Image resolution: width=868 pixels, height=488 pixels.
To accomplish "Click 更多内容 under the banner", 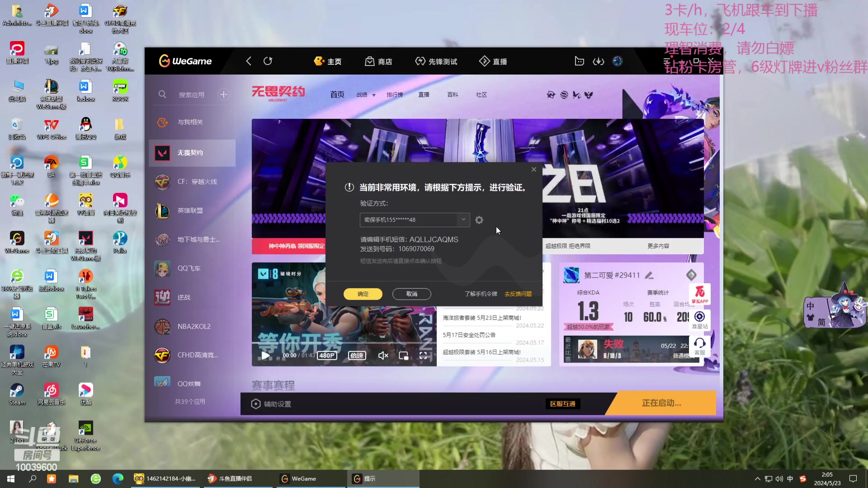I will [658, 246].
